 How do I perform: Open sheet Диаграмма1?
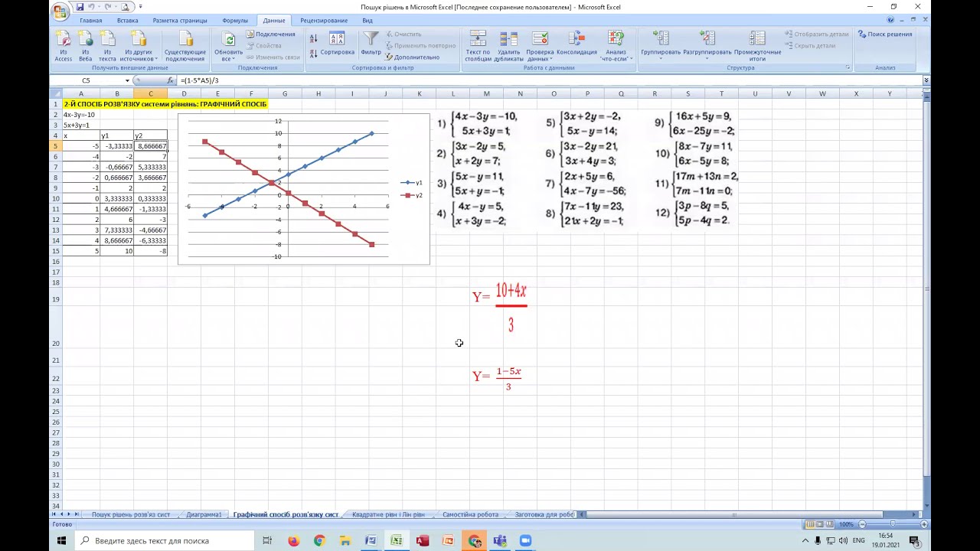click(204, 515)
